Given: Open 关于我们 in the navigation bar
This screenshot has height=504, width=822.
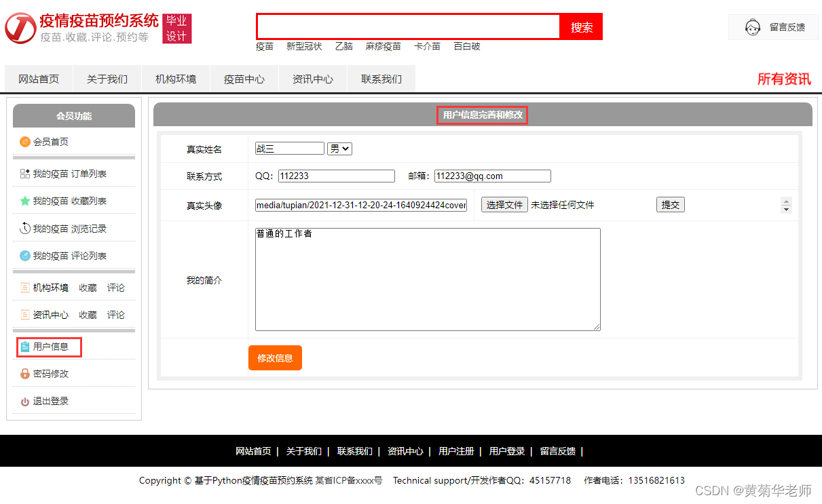Looking at the screenshot, I should tap(107, 79).
